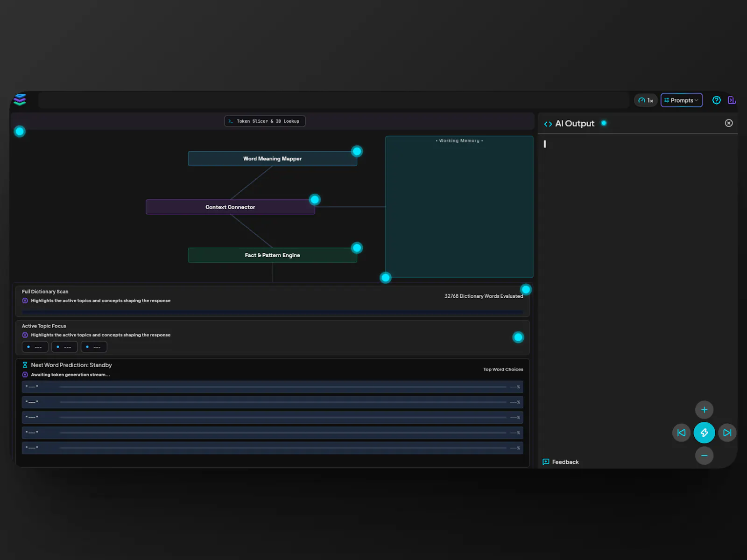Screen dimensions: 747x560
Task: Click the Feedback speech bubble icon
Action: (546, 462)
